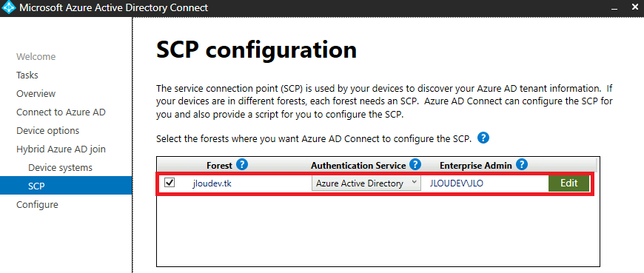Open help icon beside Authentication Service header
The image size is (644, 273).
(x=416, y=165)
